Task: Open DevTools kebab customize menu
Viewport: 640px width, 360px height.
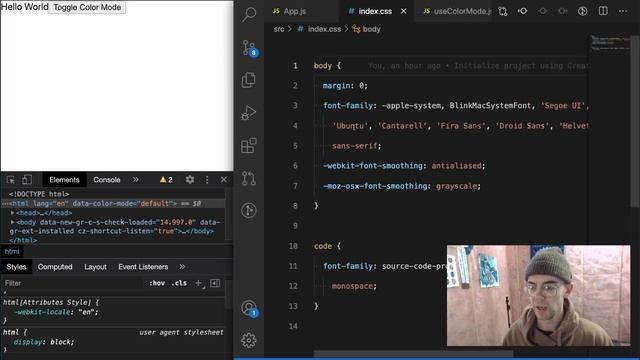Action: [207, 180]
